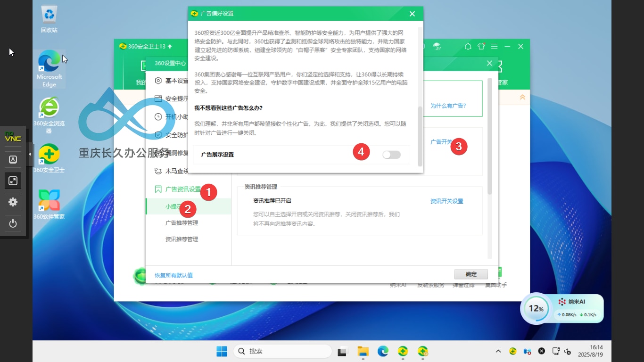Show noVNC extra keys button
644x362 pixels.
13,160
